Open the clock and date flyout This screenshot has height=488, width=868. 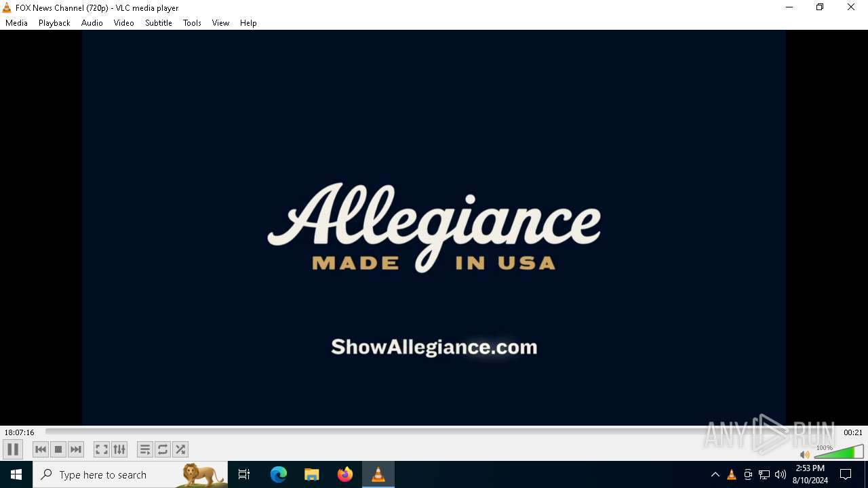coord(810,474)
